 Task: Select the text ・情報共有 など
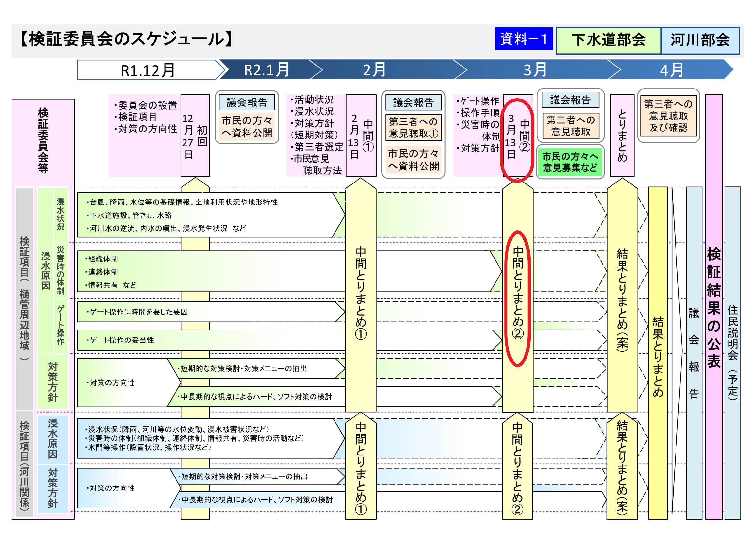coord(110,285)
